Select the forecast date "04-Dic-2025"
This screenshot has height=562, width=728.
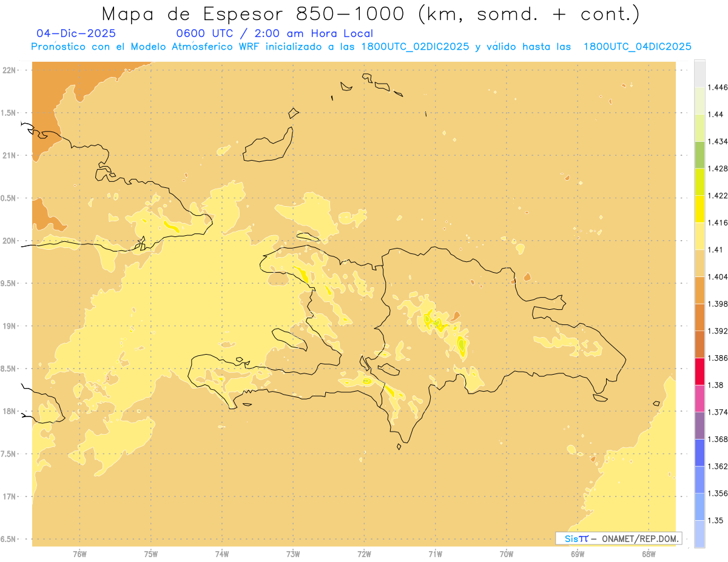[76, 33]
